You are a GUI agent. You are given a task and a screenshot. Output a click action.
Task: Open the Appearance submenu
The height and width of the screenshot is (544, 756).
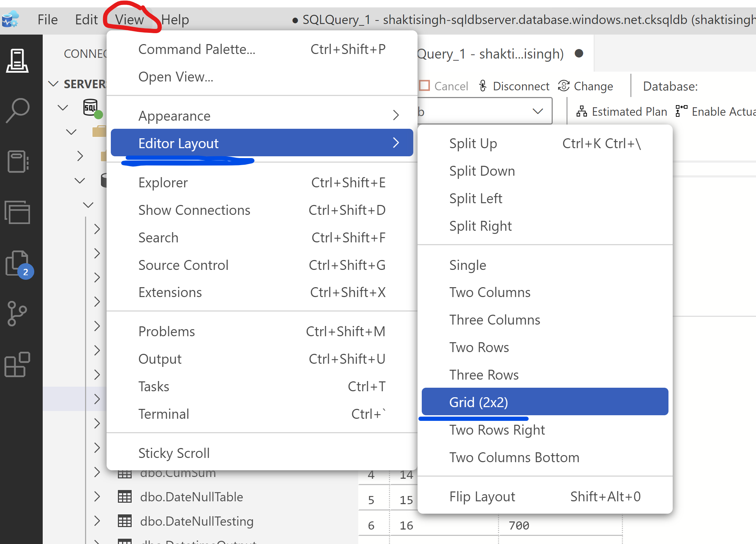[262, 116]
